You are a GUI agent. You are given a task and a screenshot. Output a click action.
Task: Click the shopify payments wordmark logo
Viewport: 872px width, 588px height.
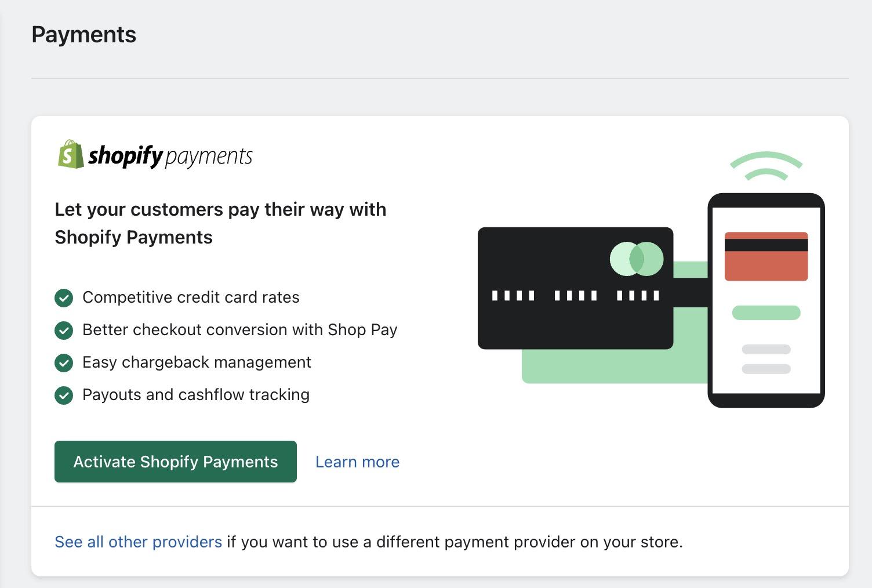click(x=171, y=155)
